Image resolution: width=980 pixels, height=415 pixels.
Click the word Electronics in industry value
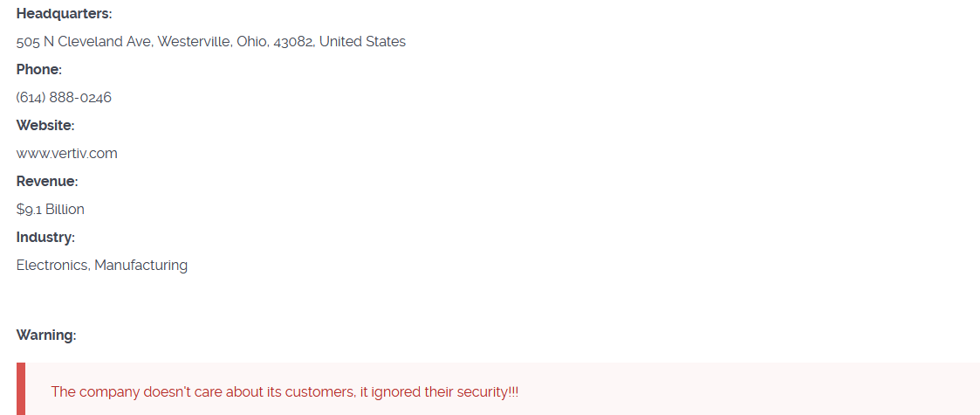(51, 266)
